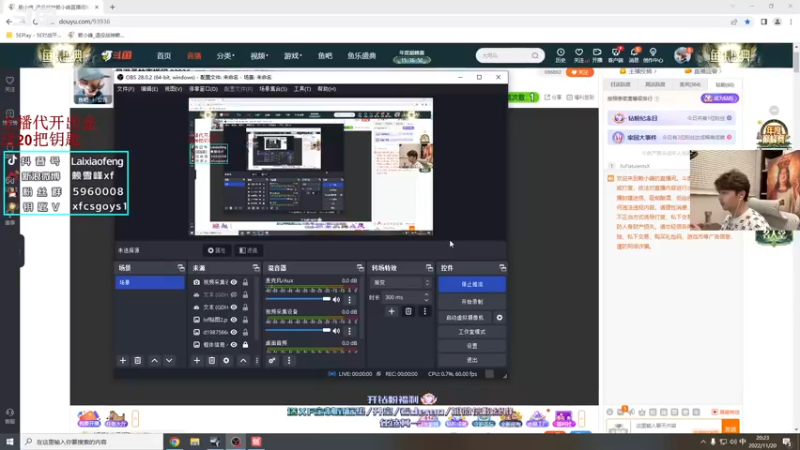The image size is (800, 450).
Task: Launch Chrome from the Windows taskbar
Action: pyautogui.click(x=174, y=442)
